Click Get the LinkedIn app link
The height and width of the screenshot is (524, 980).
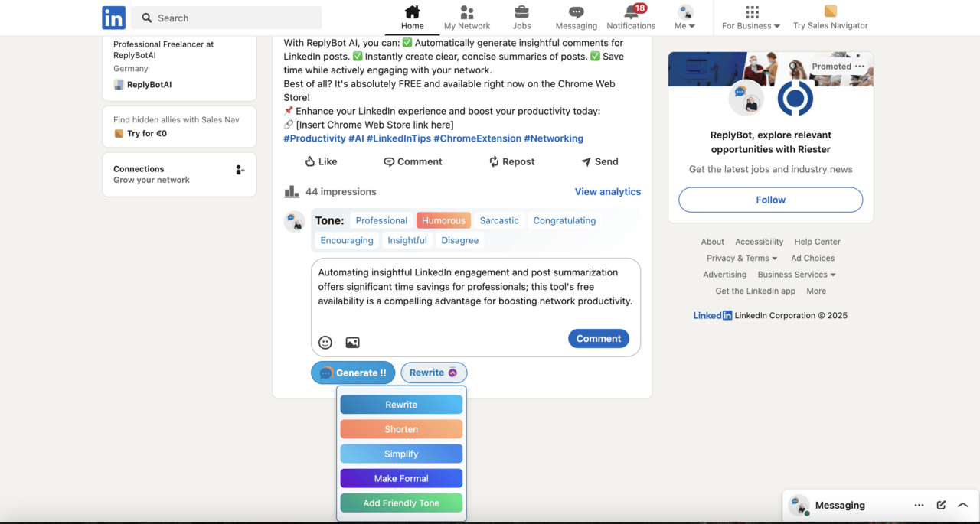click(756, 291)
